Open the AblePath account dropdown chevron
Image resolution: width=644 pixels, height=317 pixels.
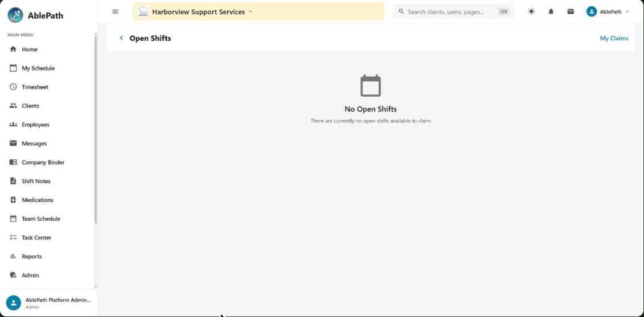[627, 11]
